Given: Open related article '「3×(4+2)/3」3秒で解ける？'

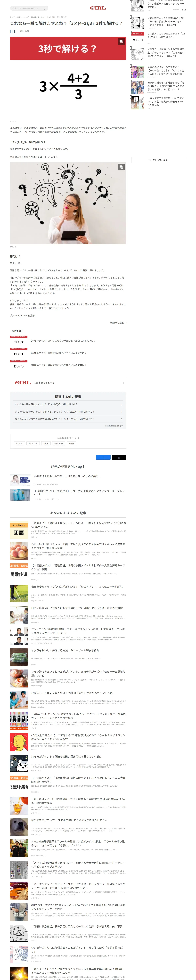Looking at the screenshot, I should point(68,404).
